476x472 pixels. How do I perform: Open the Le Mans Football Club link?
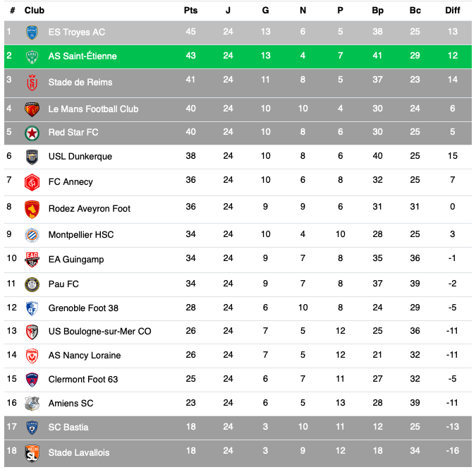[93, 109]
